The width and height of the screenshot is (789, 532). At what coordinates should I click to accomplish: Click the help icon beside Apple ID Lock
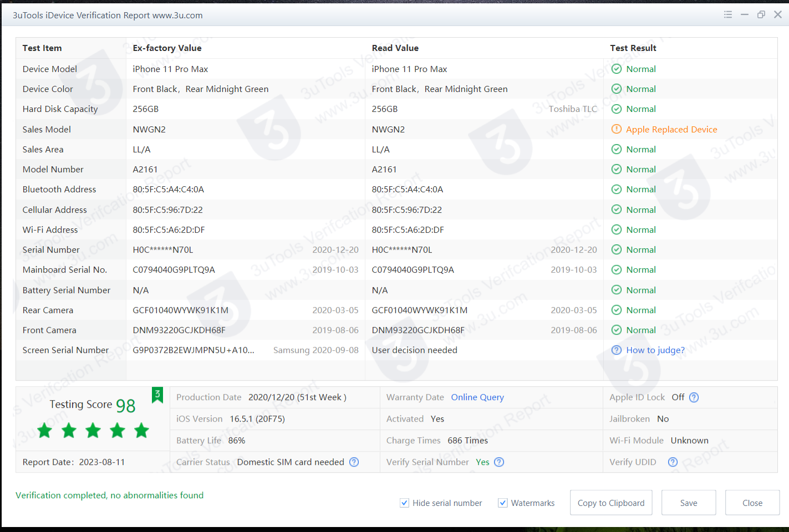[694, 397]
